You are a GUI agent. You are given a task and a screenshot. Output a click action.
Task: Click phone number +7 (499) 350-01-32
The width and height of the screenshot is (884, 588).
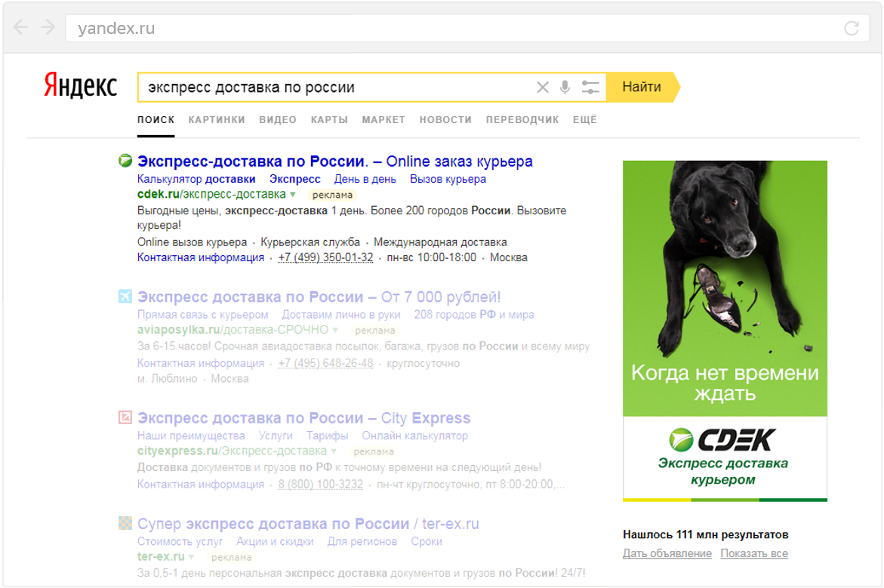coord(325,257)
